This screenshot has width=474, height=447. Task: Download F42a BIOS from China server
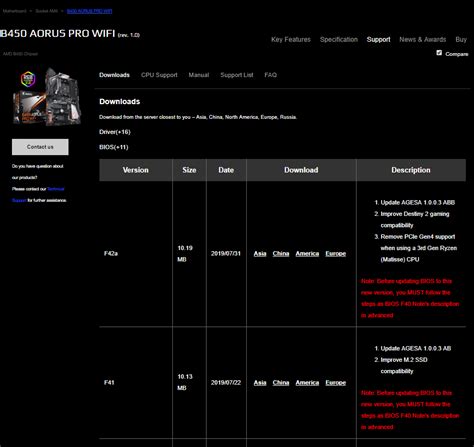pos(281,254)
